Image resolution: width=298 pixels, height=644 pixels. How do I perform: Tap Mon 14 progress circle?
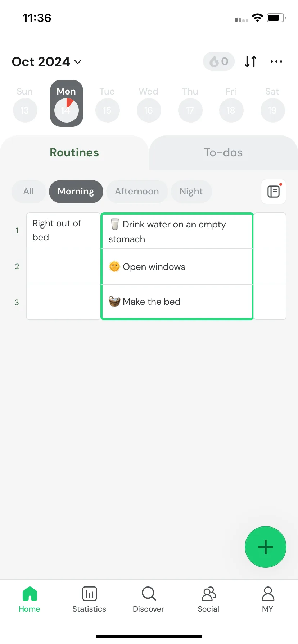pyautogui.click(x=67, y=110)
